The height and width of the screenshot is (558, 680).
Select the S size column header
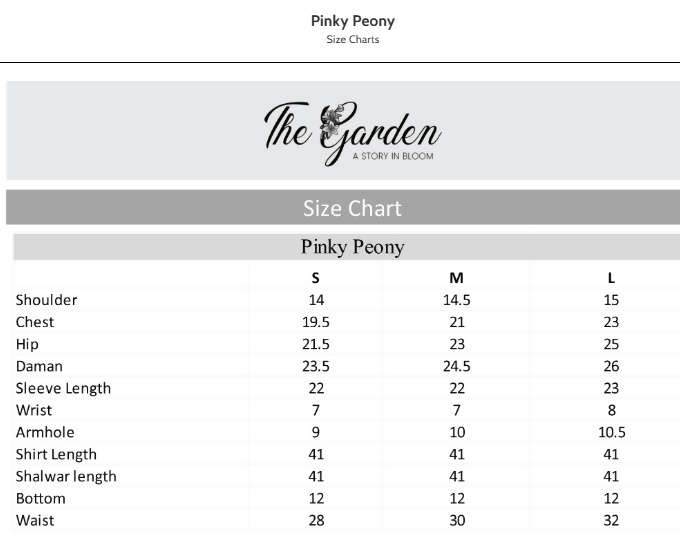tap(315, 278)
